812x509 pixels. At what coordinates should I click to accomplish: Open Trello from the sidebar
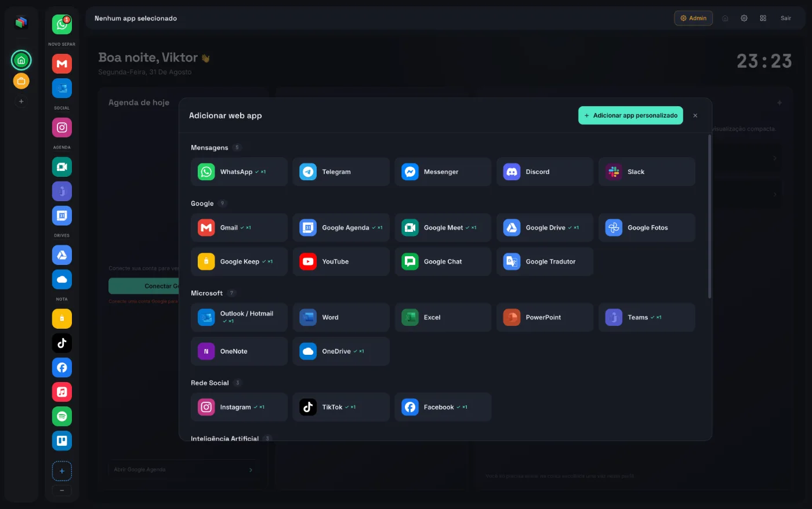[62, 441]
